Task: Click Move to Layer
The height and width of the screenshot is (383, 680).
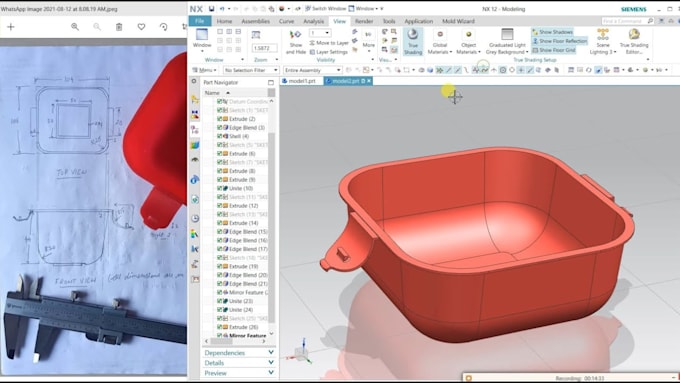Action: click(x=329, y=43)
